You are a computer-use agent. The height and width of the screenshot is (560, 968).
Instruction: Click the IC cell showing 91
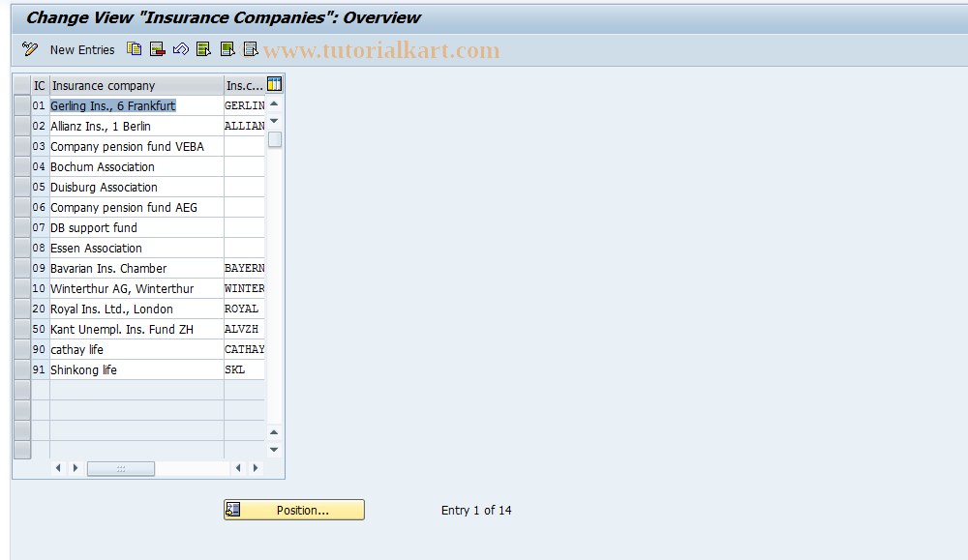(x=40, y=370)
